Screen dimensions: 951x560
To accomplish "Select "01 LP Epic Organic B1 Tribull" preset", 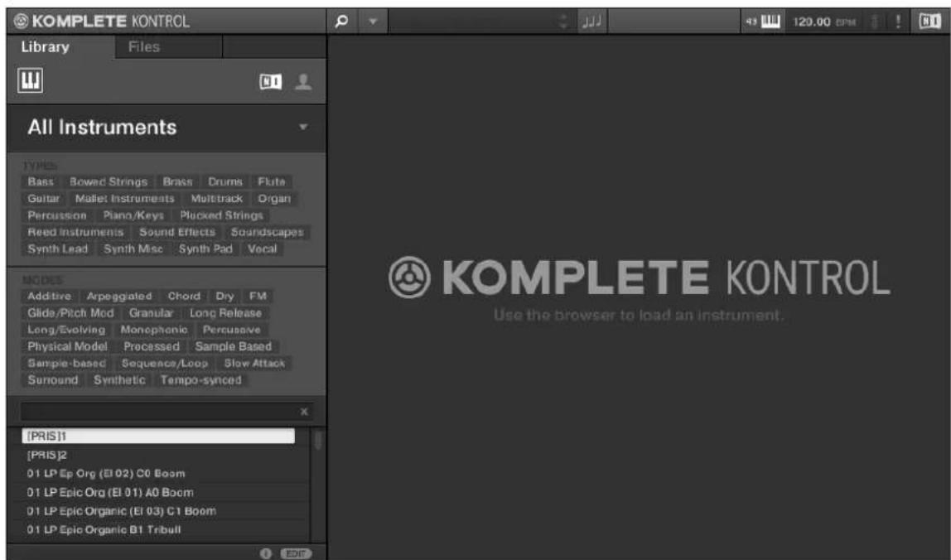I will tap(158, 529).
